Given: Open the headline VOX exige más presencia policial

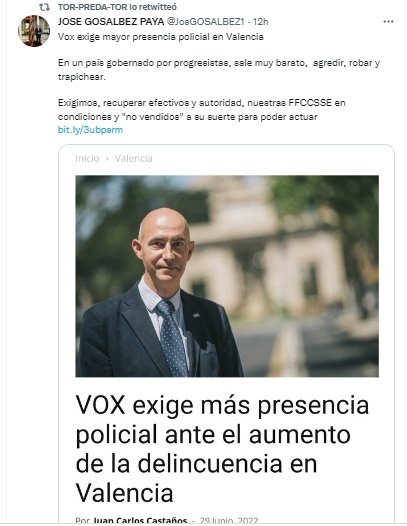Looking at the screenshot, I should pos(222,449).
